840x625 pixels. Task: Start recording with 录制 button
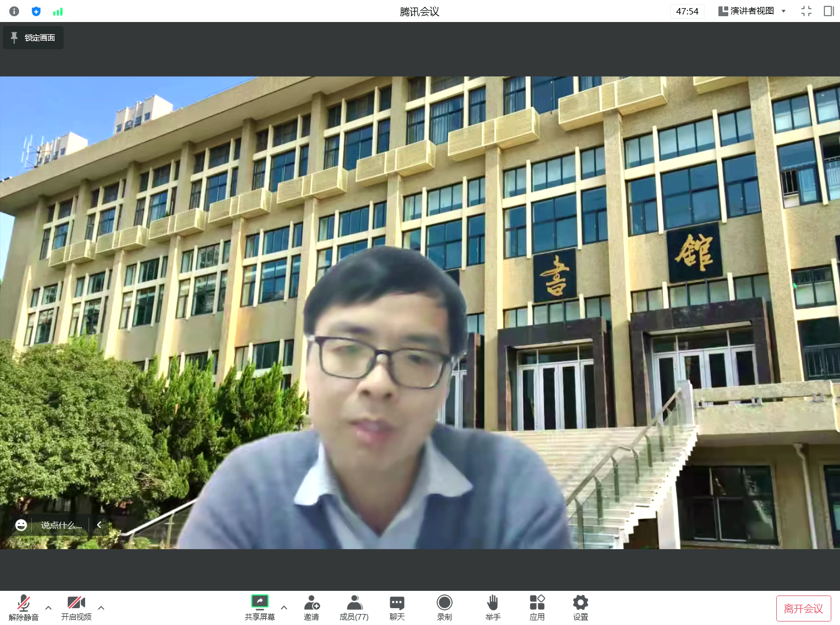pyautogui.click(x=444, y=607)
